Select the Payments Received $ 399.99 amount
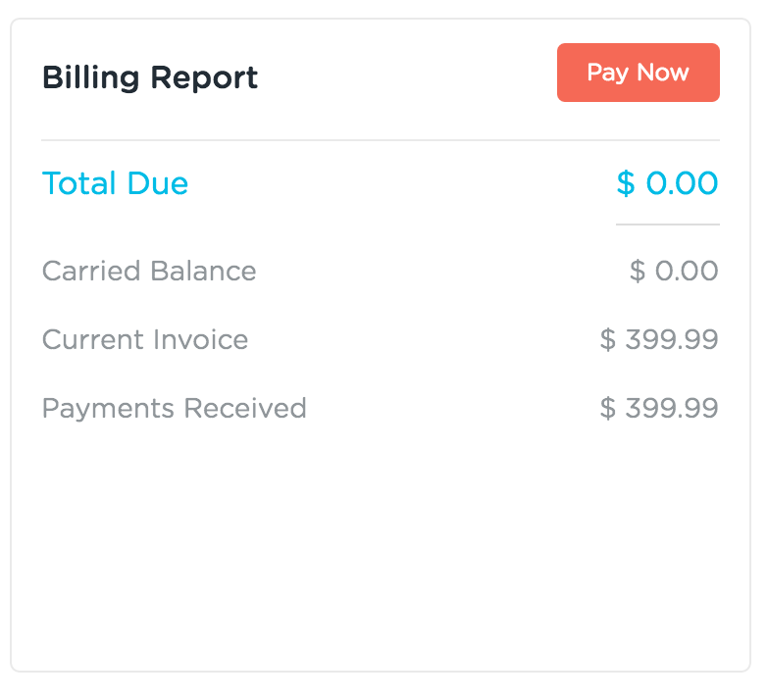 pyautogui.click(x=659, y=409)
